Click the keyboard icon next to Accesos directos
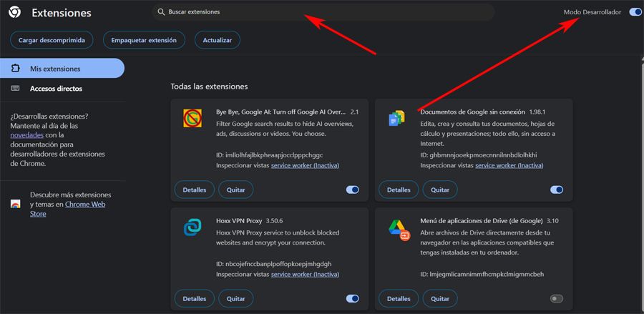This screenshot has width=644, height=314. (16, 89)
